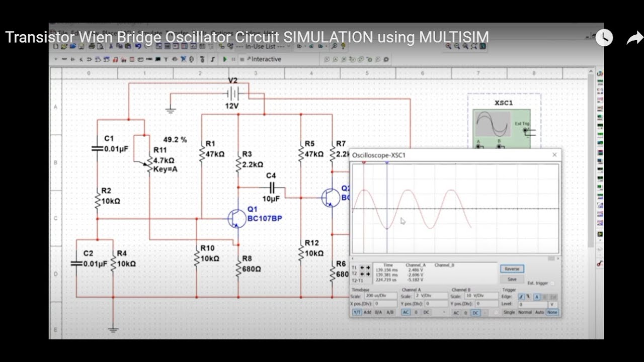Click the Place Transistor component icon
The image size is (644, 362).
[81, 59]
